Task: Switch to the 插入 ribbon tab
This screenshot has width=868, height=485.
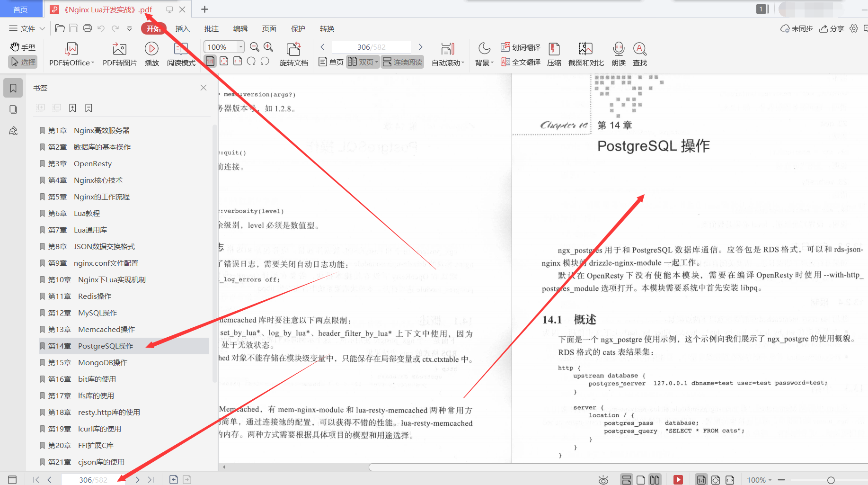Action: click(x=182, y=28)
